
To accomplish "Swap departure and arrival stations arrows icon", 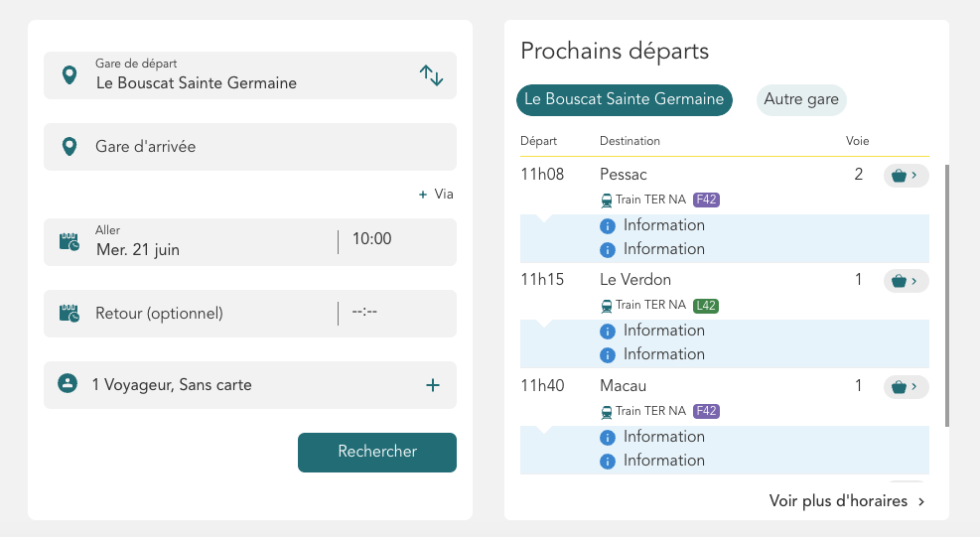I will coord(431,75).
